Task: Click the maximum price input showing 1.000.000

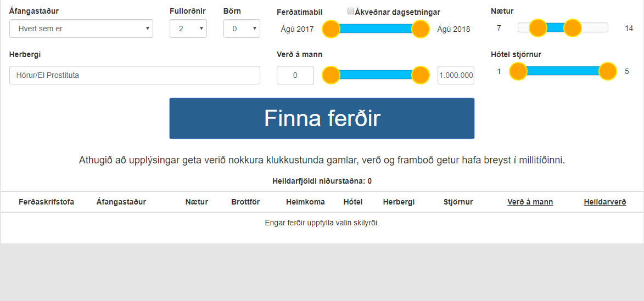Action: (456, 75)
